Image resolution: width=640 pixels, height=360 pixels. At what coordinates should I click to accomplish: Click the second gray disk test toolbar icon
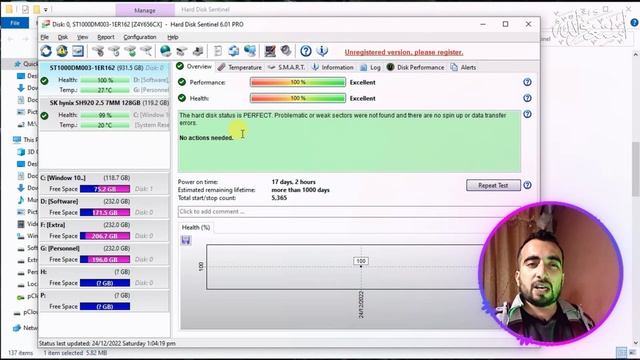(114, 51)
